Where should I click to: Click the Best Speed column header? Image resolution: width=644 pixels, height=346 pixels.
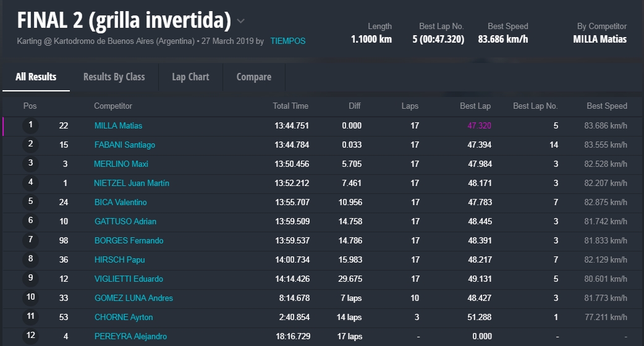point(606,106)
